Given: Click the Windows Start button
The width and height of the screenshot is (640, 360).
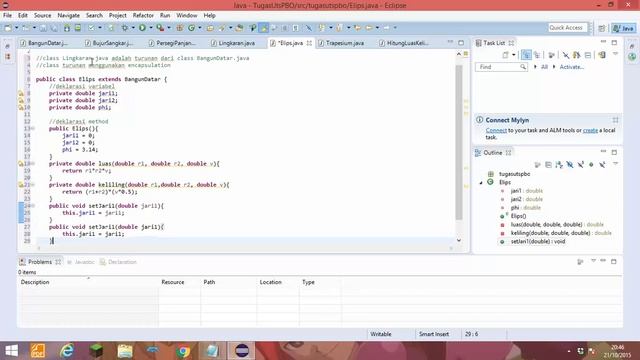Looking at the screenshot, I should click(11, 351).
